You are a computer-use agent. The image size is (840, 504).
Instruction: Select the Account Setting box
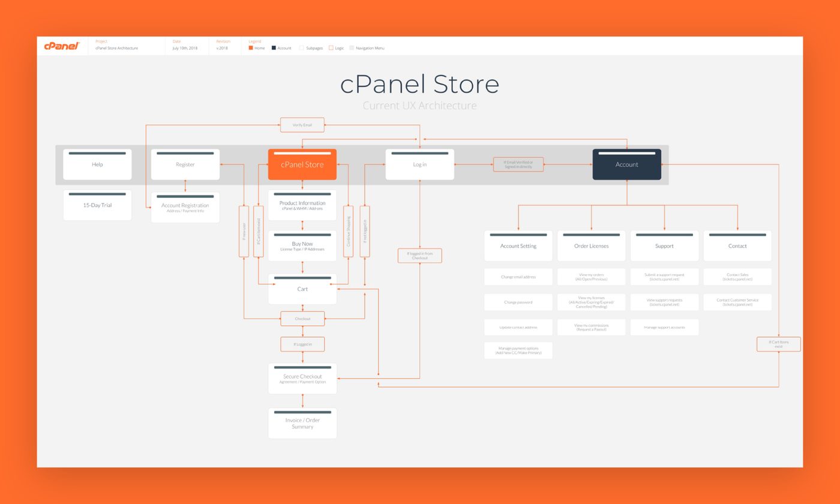[518, 246]
